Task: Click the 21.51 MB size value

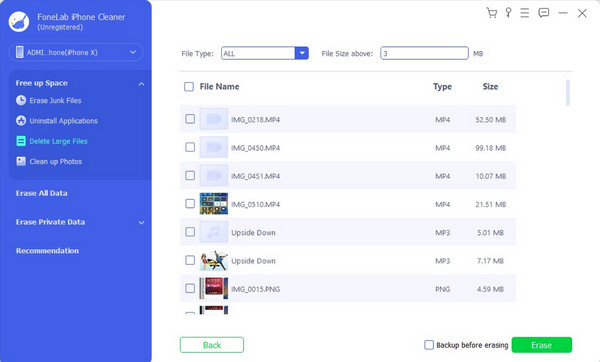Action: click(491, 204)
